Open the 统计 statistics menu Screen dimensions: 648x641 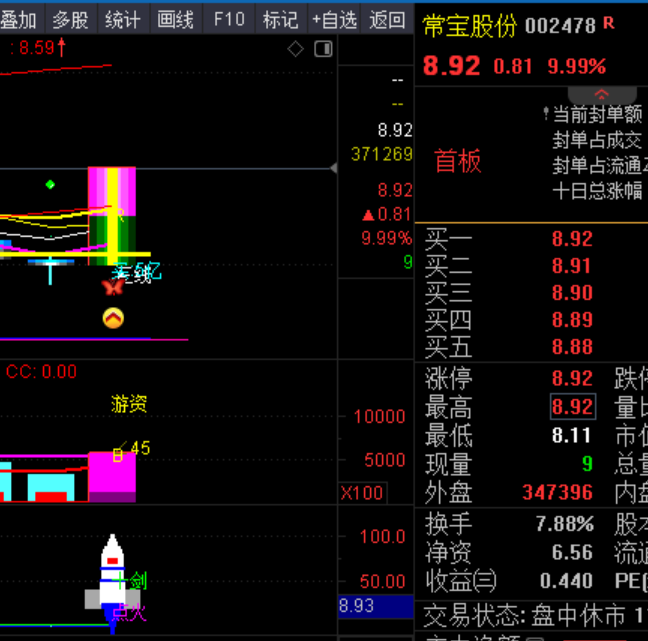coord(123,19)
